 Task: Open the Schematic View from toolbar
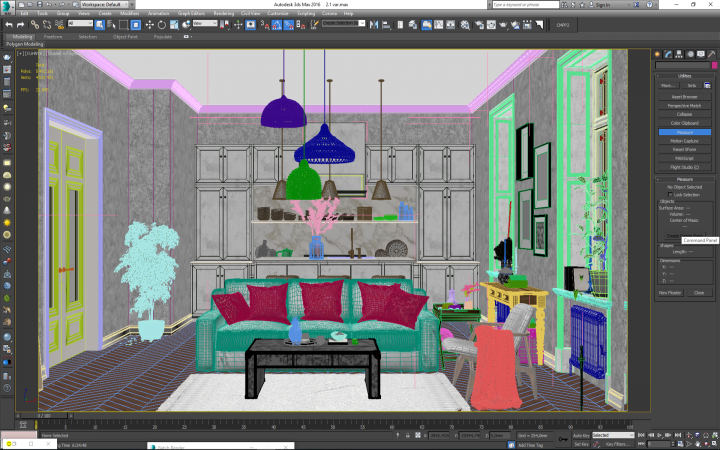pyautogui.click(x=450, y=25)
